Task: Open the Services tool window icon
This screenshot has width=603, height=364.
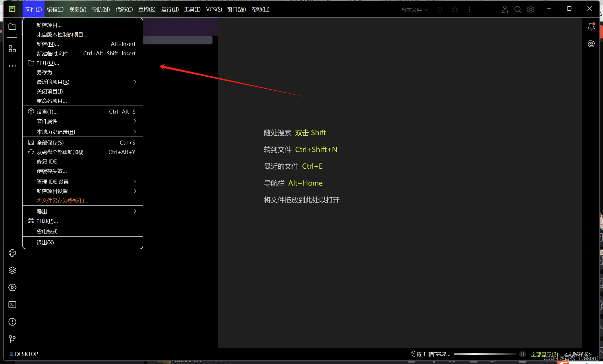Action: coord(12,287)
